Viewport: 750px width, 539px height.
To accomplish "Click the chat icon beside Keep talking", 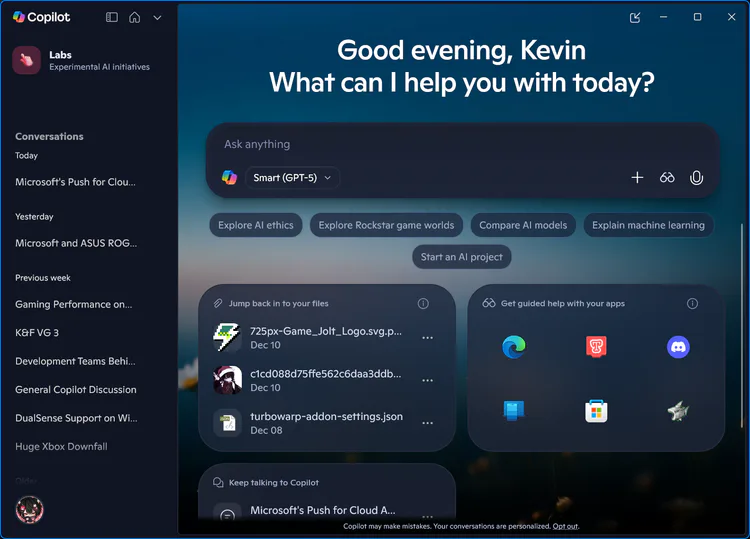I will tap(218, 483).
